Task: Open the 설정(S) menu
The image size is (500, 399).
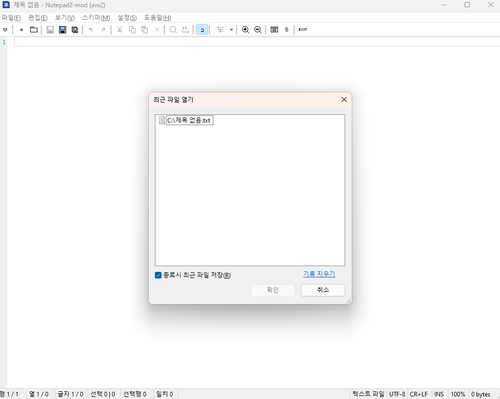Action: 127,18
